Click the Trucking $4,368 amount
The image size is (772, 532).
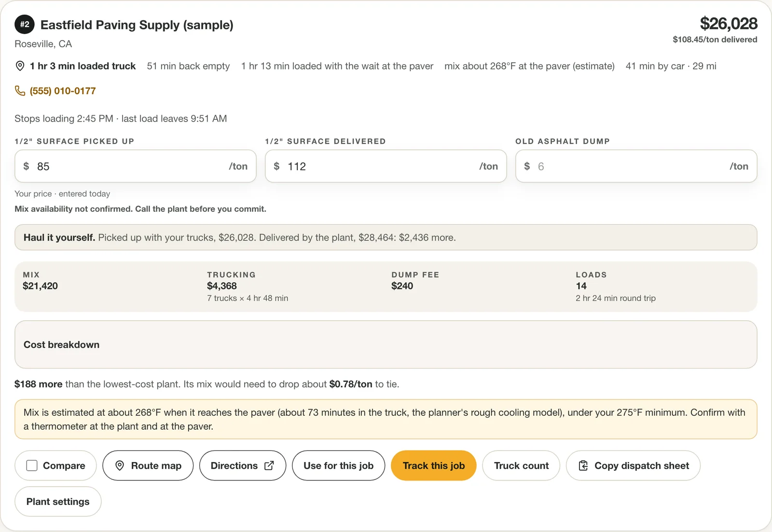pos(222,286)
